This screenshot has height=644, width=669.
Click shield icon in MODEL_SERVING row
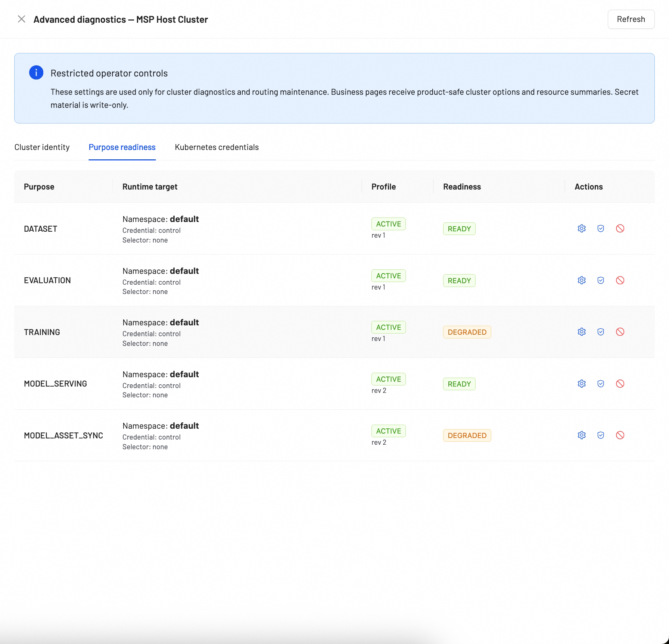coord(601,384)
